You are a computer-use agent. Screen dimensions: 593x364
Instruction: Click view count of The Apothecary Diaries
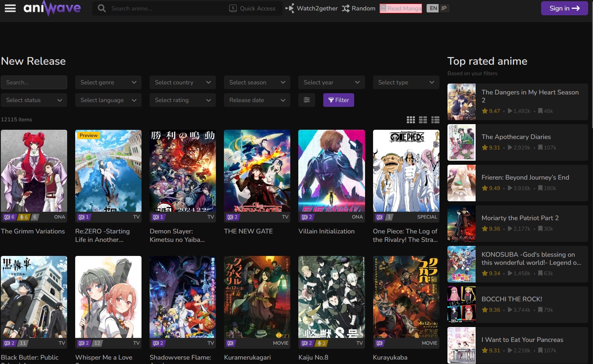[519, 147]
